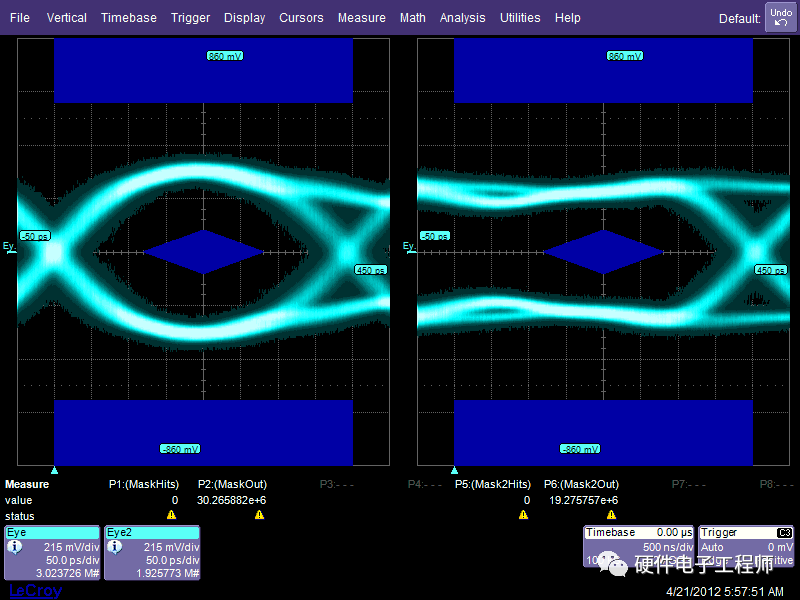
Task: Open the Timebase descriptor box
Action: (639, 546)
